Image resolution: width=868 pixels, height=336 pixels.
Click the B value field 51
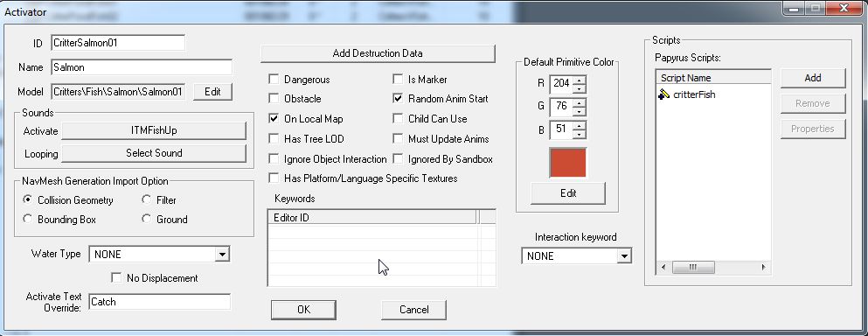(x=561, y=129)
